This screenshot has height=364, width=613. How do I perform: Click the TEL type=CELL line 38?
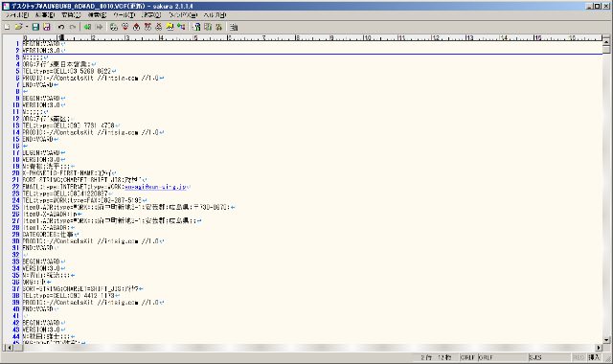[68, 296]
